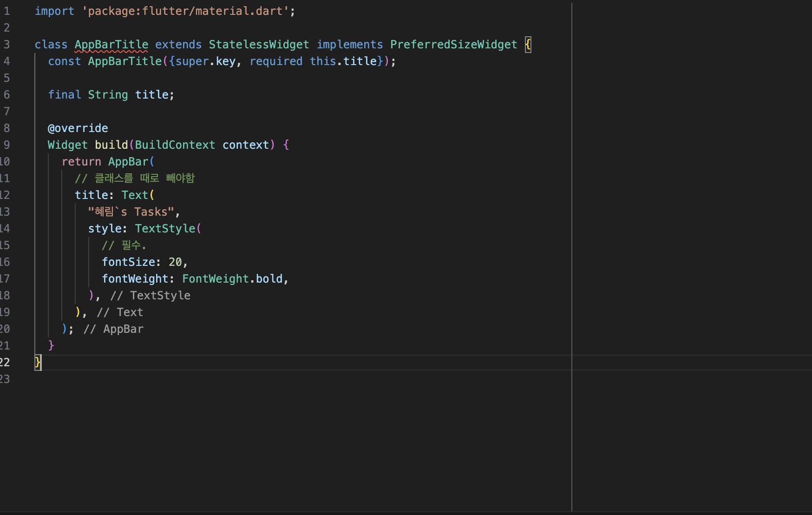Screen dimensions: 812x515
Task: Click FontWeight.bold value
Action: tap(232, 279)
